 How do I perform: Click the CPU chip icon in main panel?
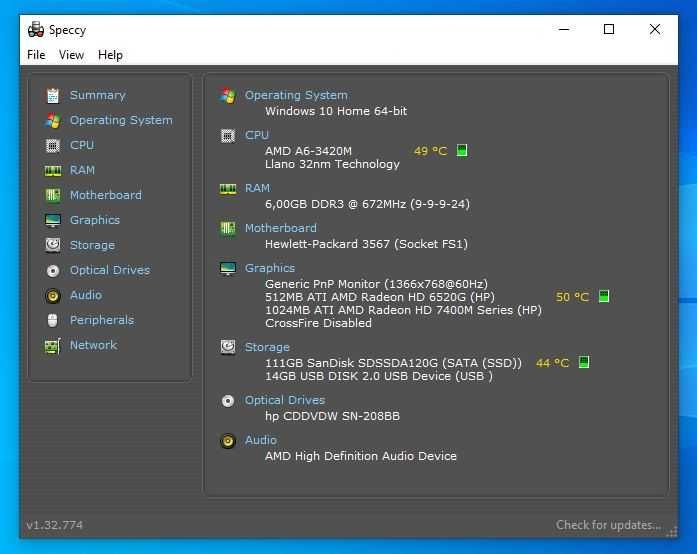[x=228, y=136]
